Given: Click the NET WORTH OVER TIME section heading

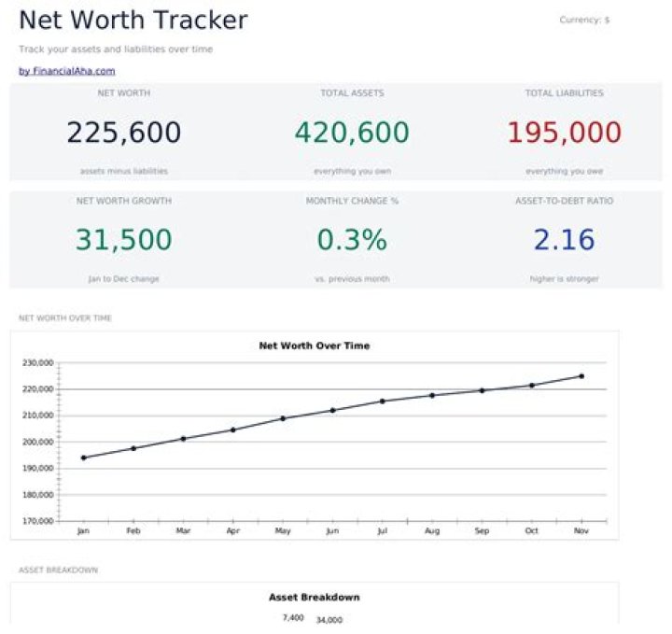Looking at the screenshot, I should click(x=65, y=318).
